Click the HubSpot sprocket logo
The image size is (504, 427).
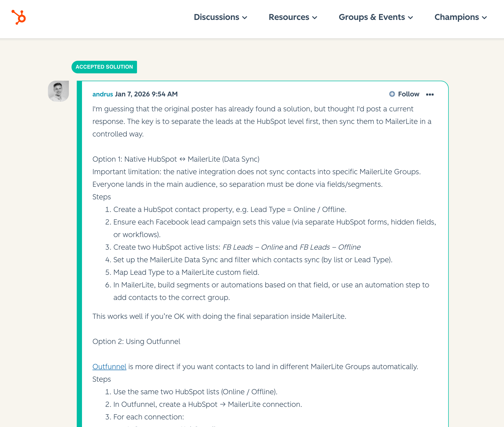point(19,17)
